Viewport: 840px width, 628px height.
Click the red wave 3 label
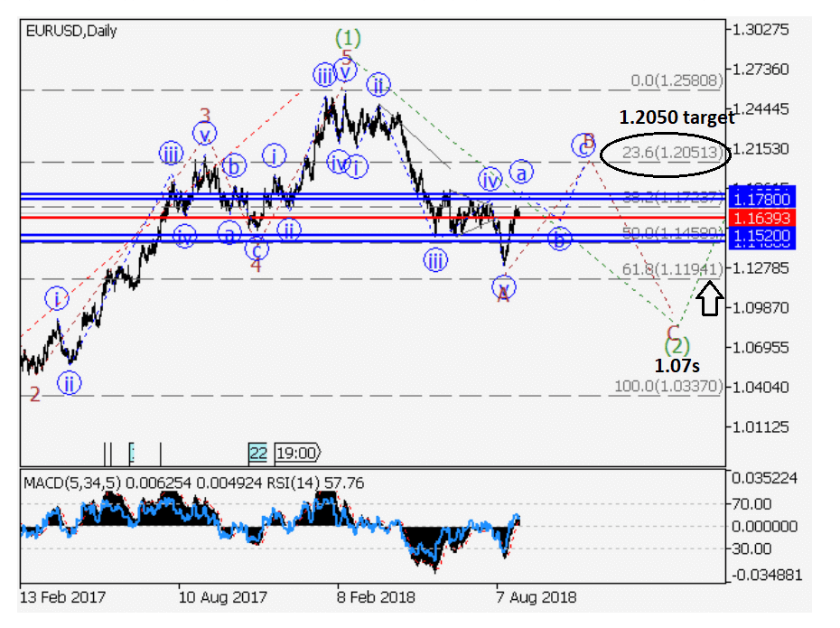205,116
